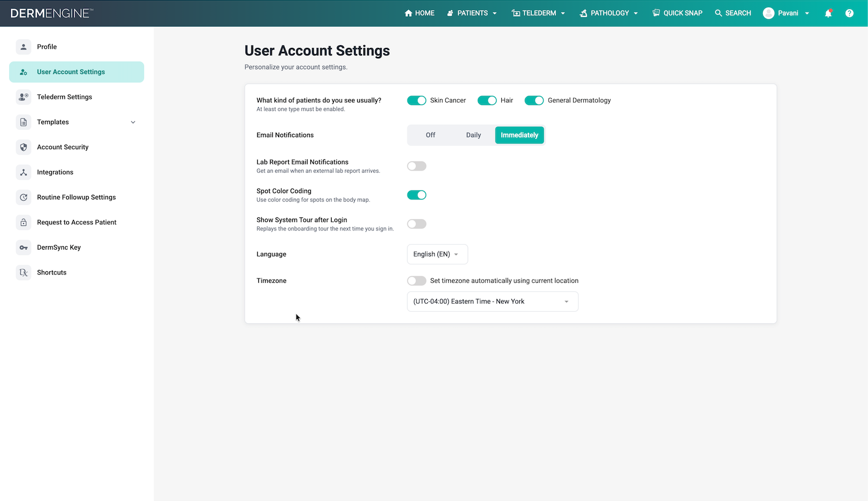This screenshot has width=868, height=501.
Task: Toggle the General Dermatology switch
Action: point(534,101)
